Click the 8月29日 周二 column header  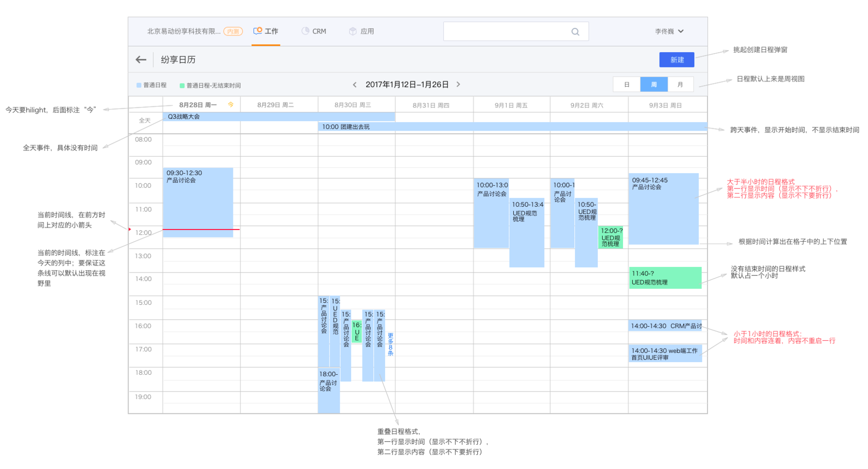pos(275,105)
